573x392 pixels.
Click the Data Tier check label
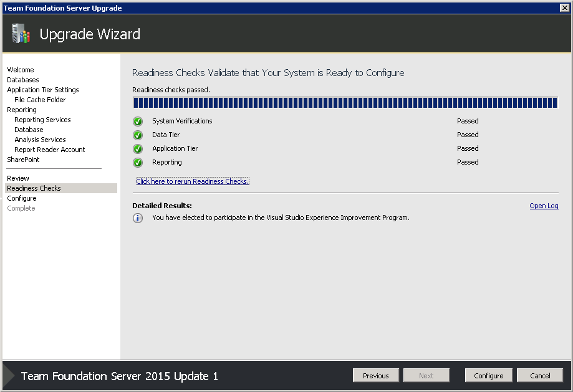[166, 135]
